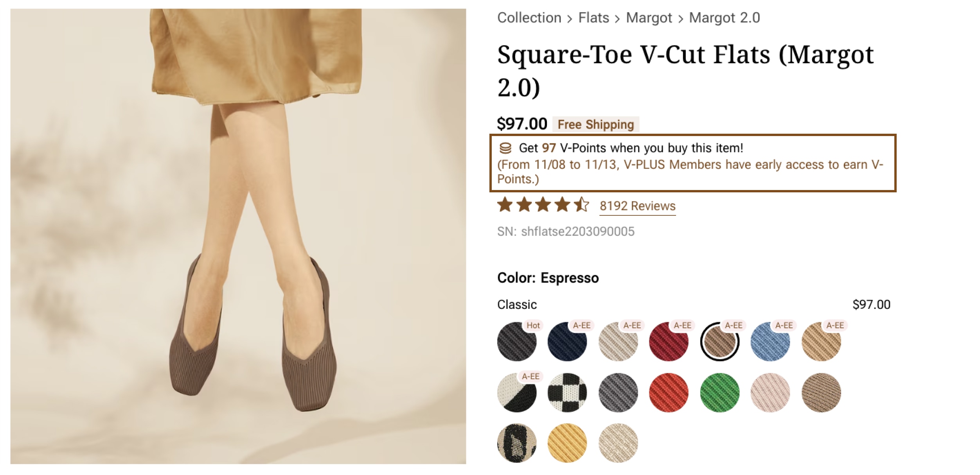This screenshot has width=980, height=475.
Task: Click the main product photo of espresso flats
Action: point(238,237)
